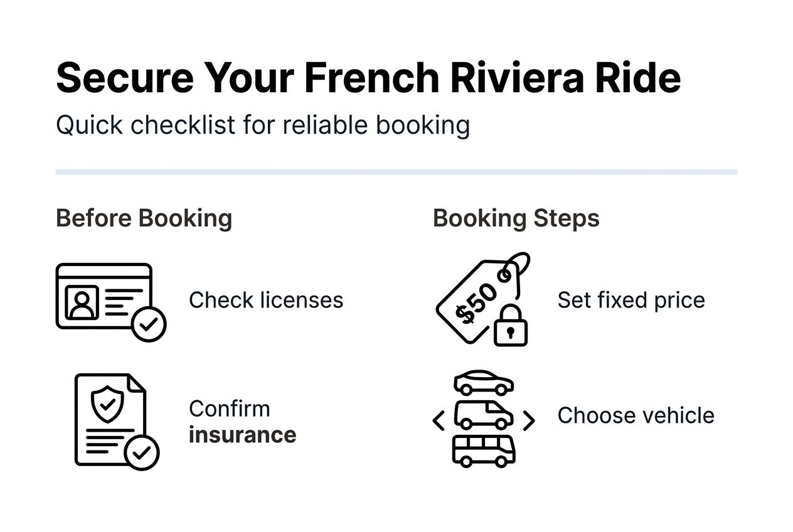
Task: Select the Before Booking heading
Action: point(144,219)
